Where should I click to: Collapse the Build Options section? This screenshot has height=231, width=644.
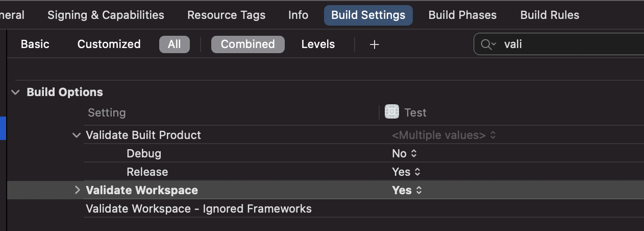coord(16,93)
